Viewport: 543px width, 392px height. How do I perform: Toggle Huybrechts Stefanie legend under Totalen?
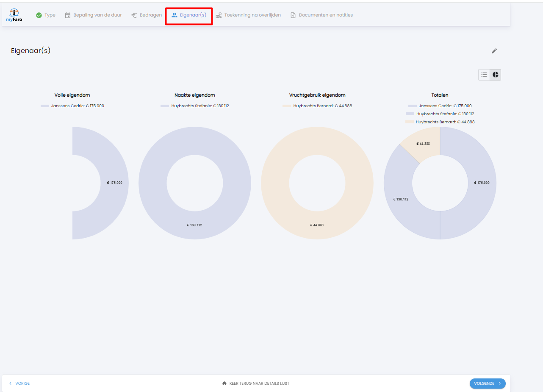[440, 114]
